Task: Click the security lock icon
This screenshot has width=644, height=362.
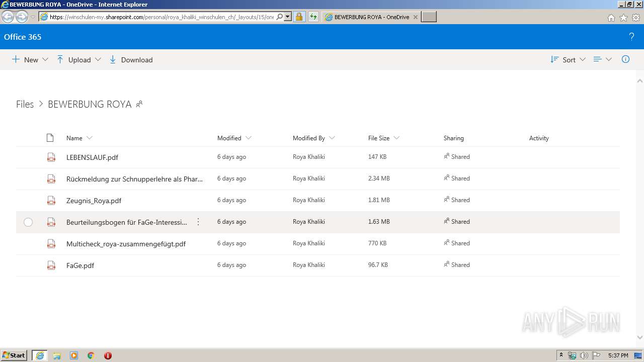Action: 299,17
